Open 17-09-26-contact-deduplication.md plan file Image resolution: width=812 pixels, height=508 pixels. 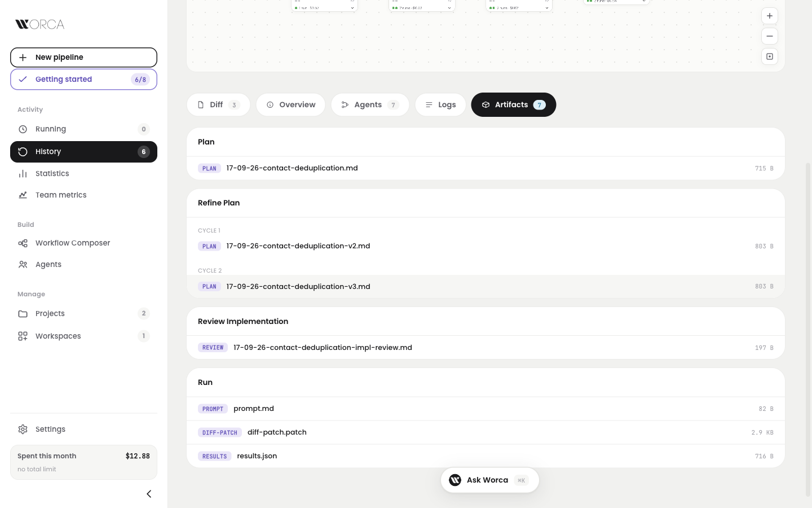click(x=486, y=168)
